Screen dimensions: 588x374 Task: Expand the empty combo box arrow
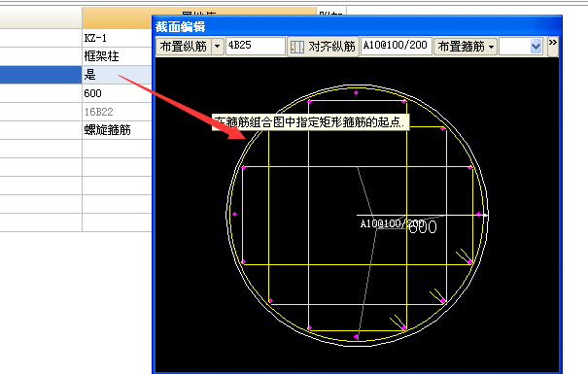pyautogui.click(x=536, y=47)
